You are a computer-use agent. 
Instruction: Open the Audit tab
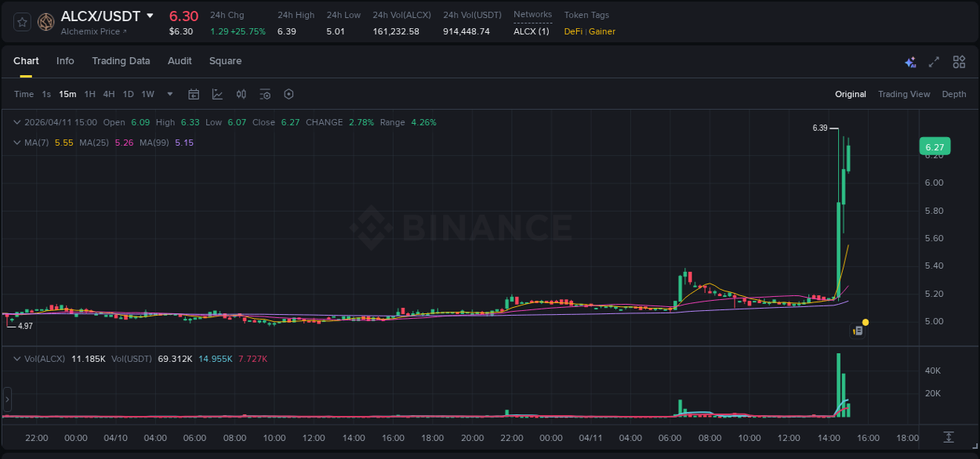point(180,61)
